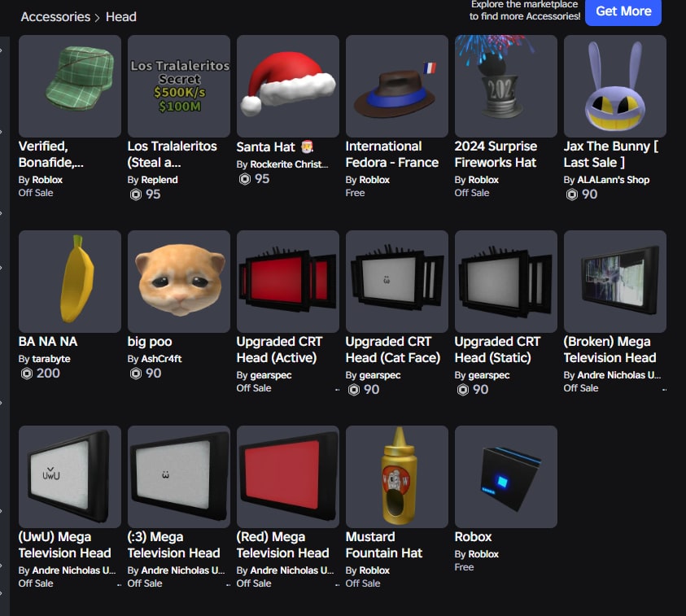Select the Mustard Fountain Hat bottle image
This screenshot has height=616, width=686.
click(397, 477)
